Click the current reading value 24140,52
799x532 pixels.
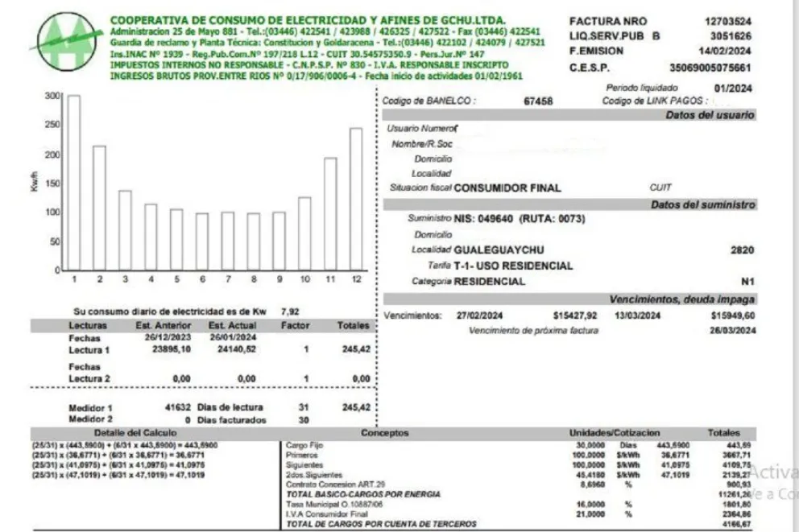point(236,350)
